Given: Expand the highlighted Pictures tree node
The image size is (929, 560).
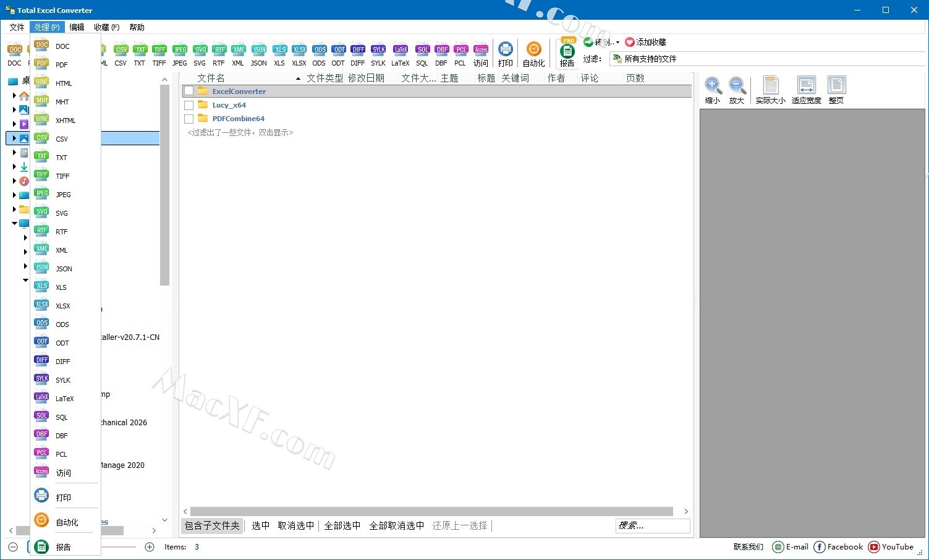Looking at the screenshot, I should tap(14, 138).
